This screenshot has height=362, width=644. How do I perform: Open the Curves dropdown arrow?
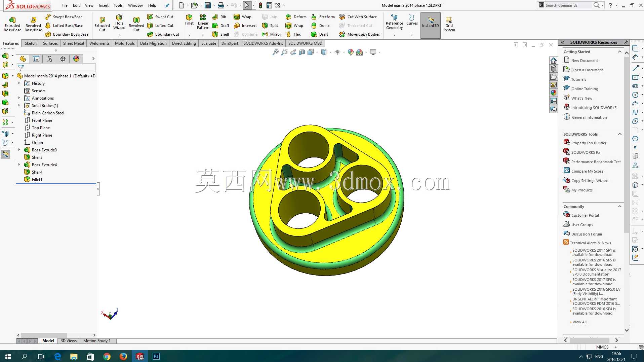pyautogui.click(x=412, y=35)
